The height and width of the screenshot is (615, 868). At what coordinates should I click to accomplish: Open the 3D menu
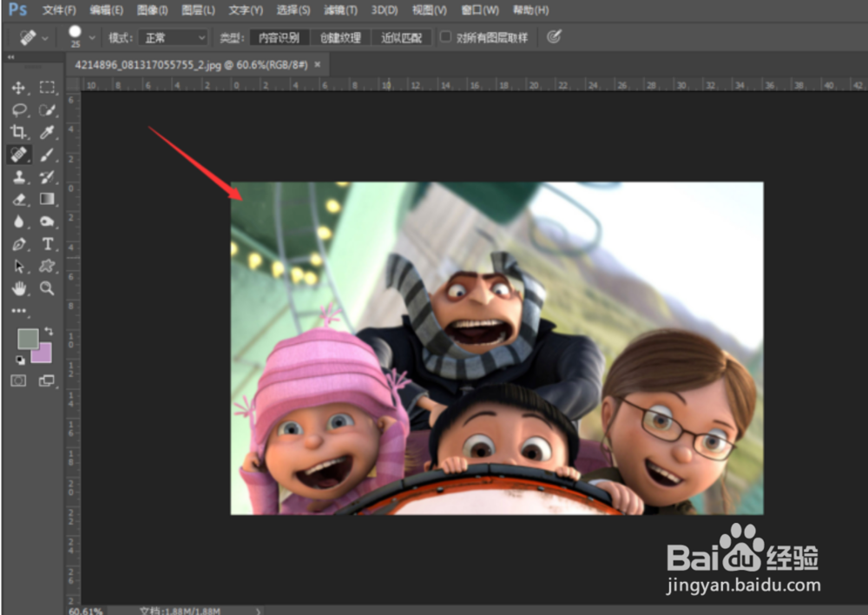click(x=385, y=10)
